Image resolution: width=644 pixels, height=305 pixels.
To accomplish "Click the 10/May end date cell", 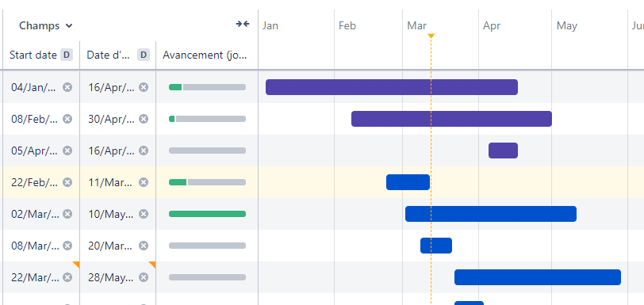I will pyautogui.click(x=118, y=214).
